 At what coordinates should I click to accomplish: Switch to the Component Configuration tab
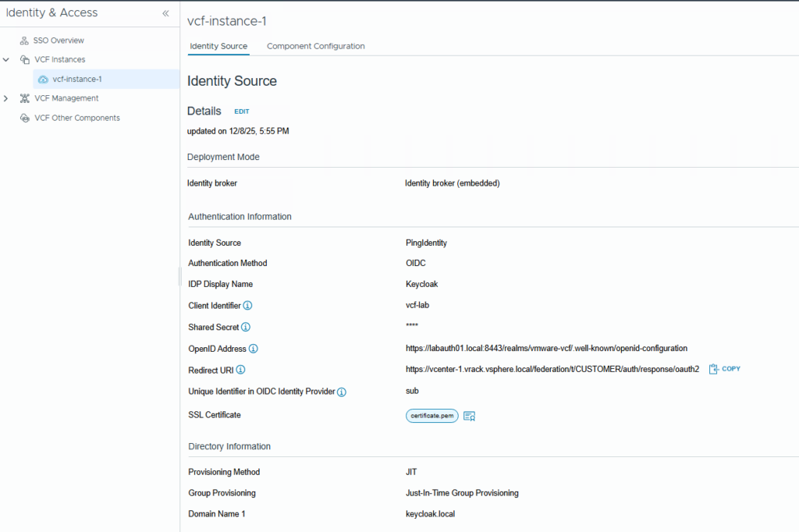click(x=316, y=47)
